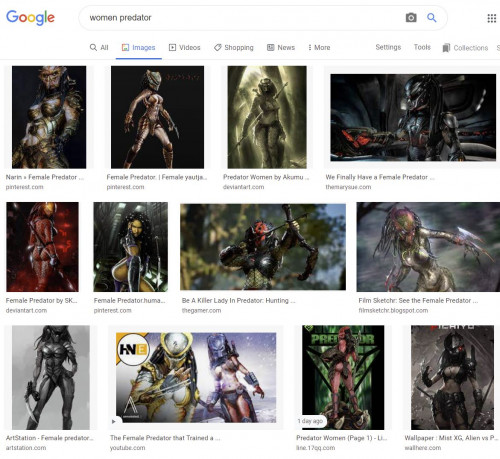Image resolution: width=500 pixels, height=459 pixels.
Task: Open 'The Female Predator that Trained a' video thumbnail
Action: click(x=196, y=378)
